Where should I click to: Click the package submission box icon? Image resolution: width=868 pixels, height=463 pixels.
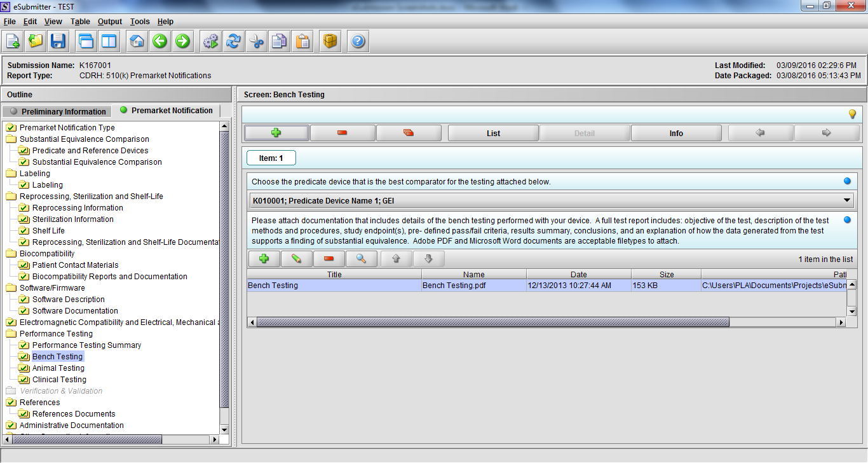(329, 42)
